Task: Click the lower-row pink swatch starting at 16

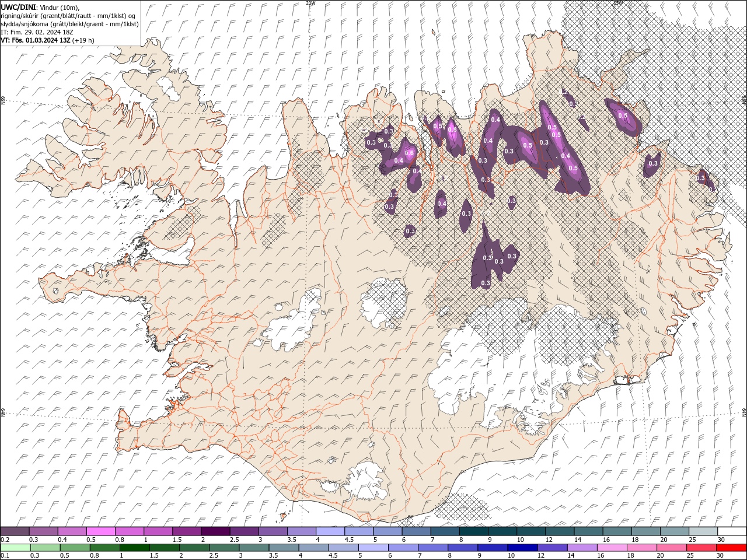Action: coord(612,548)
